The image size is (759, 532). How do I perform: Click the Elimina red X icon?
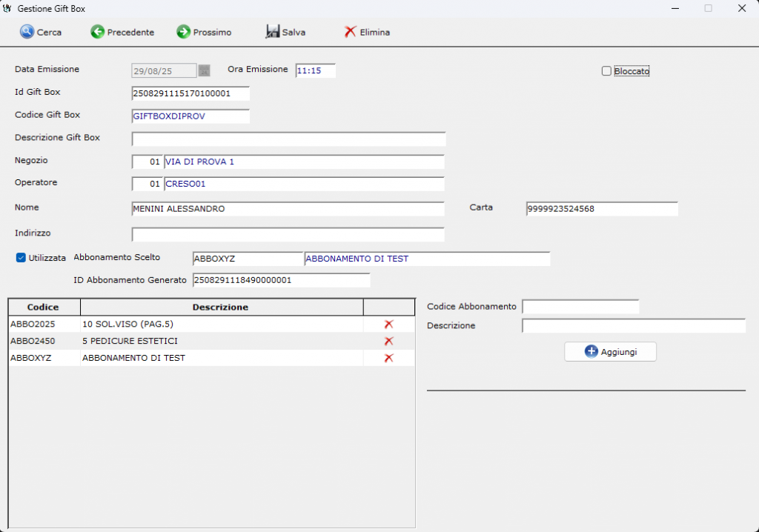pyautogui.click(x=351, y=32)
